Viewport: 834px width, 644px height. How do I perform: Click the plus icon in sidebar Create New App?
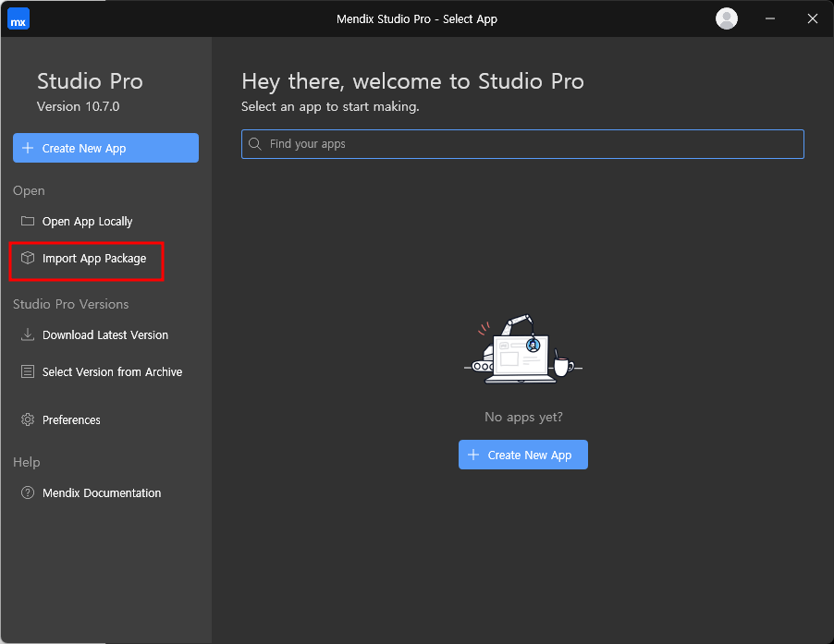pos(28,148)
